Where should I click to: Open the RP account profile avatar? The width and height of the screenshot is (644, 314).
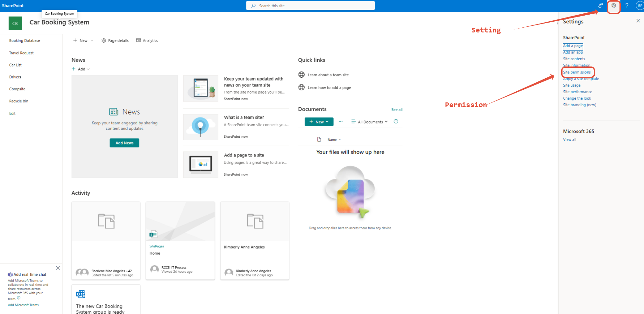(x=640, y=5)
